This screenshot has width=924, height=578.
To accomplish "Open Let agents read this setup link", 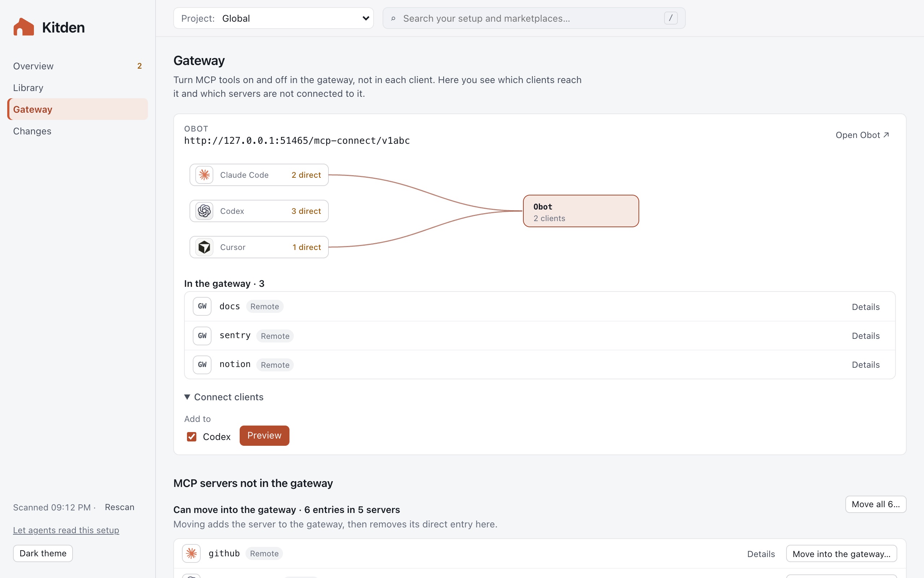I will 66,530.
